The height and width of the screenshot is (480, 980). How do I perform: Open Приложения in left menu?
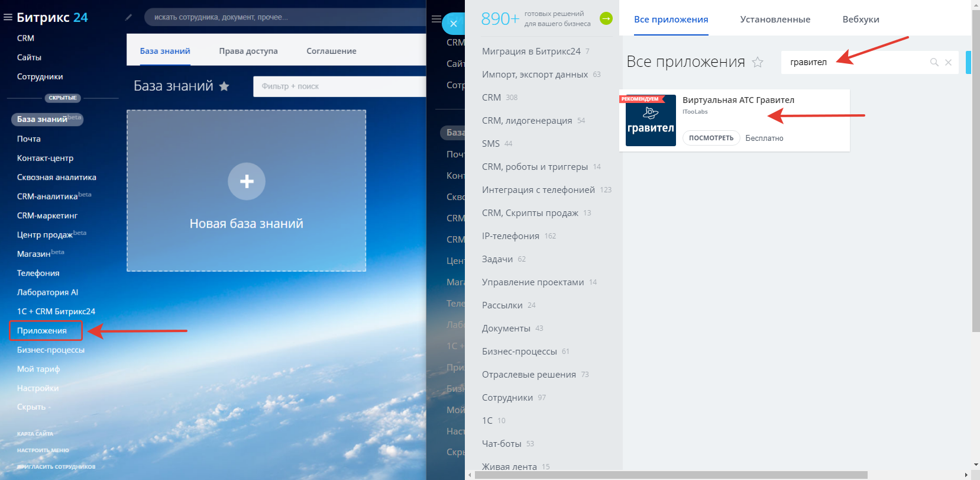click(42, 330)
